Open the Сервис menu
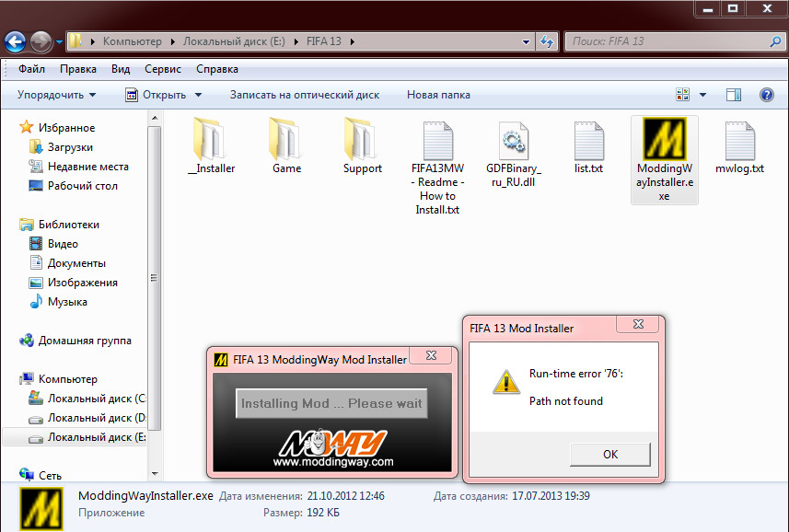 [x=163, y=69]
